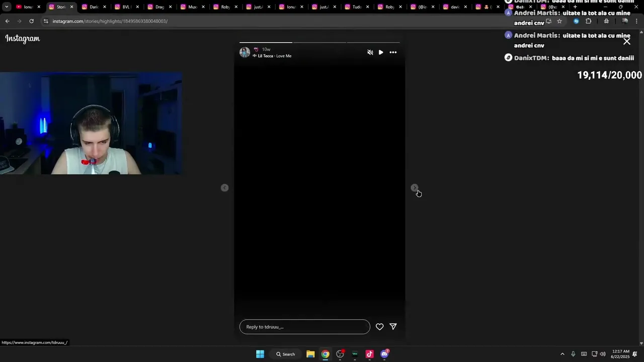Install app icon in address bar

click(548, 21)
